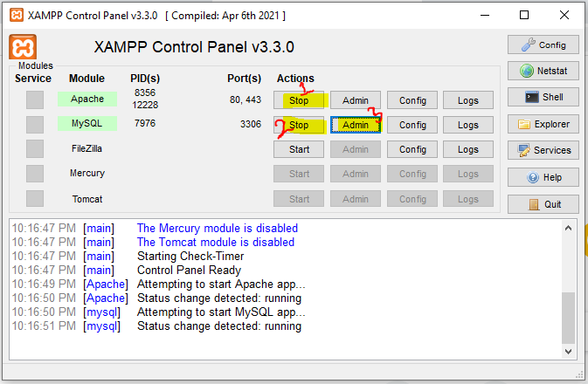
Task: Click the log scrollbar up arrow
Action: [x=568, y=228]
